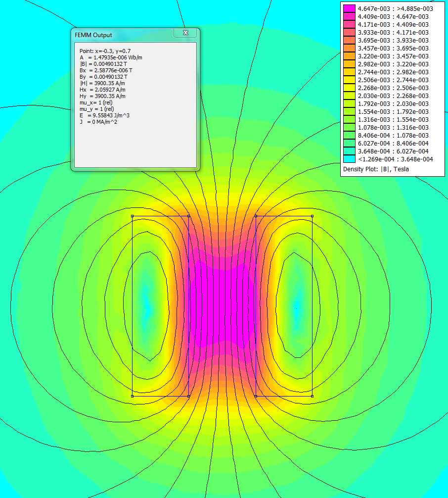Viewport: 448px width, 498px height.
Task: Select the 'mu_x= 1 (rel)' line
Action: click(96, 102)
